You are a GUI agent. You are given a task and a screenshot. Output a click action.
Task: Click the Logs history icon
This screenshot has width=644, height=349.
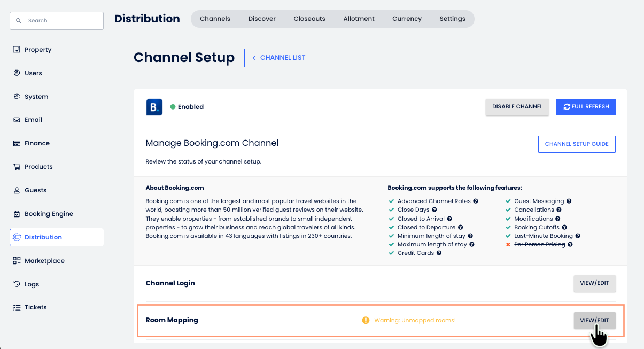[x=17, y=284]
